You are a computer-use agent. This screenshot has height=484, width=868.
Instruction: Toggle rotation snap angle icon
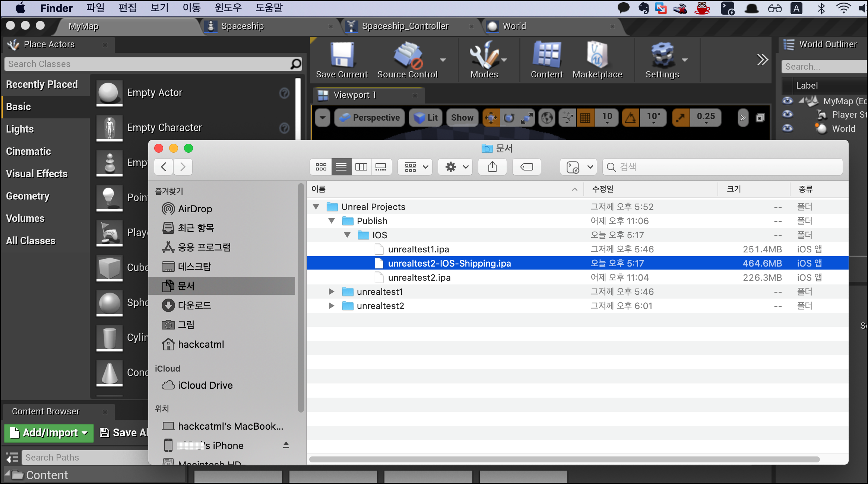pos(630,118)
